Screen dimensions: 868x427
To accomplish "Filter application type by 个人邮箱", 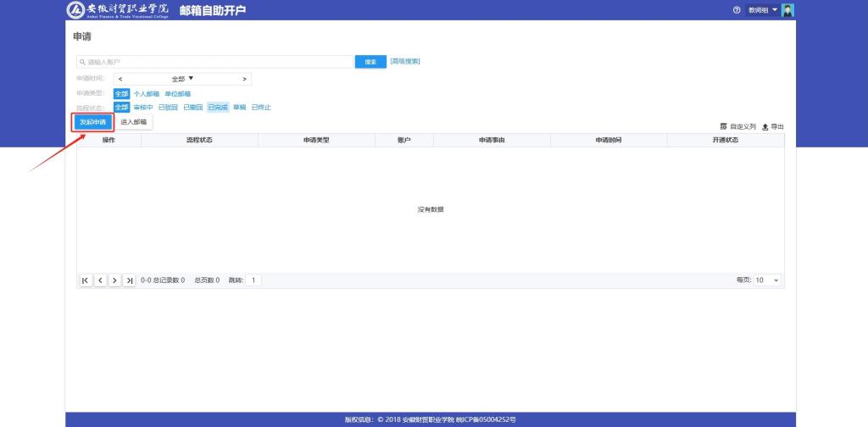I will (146, 94).
